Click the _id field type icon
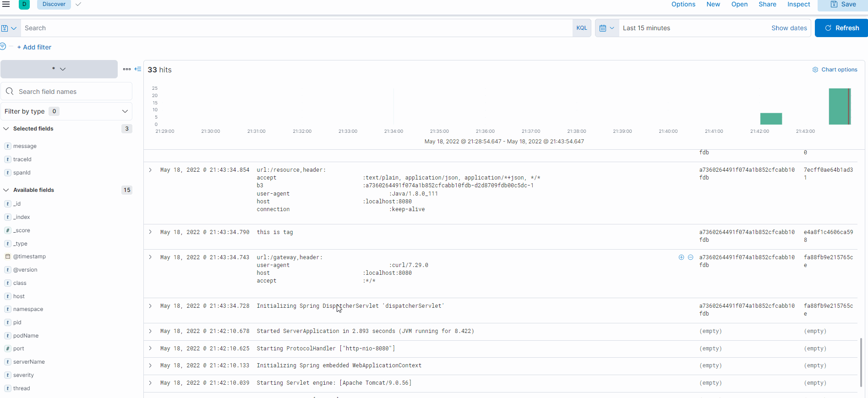Screen dimensions: 868x398 point(8,204)
